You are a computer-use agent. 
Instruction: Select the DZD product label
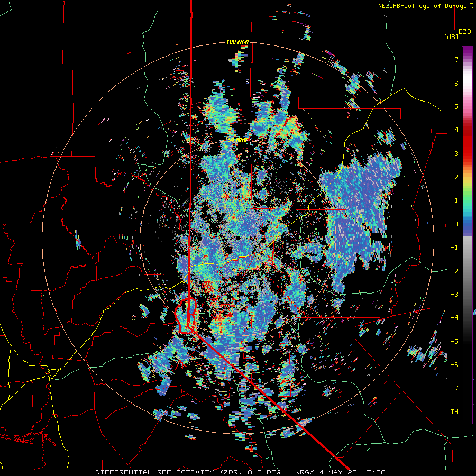pyautogui.click(x=465, y=32)
